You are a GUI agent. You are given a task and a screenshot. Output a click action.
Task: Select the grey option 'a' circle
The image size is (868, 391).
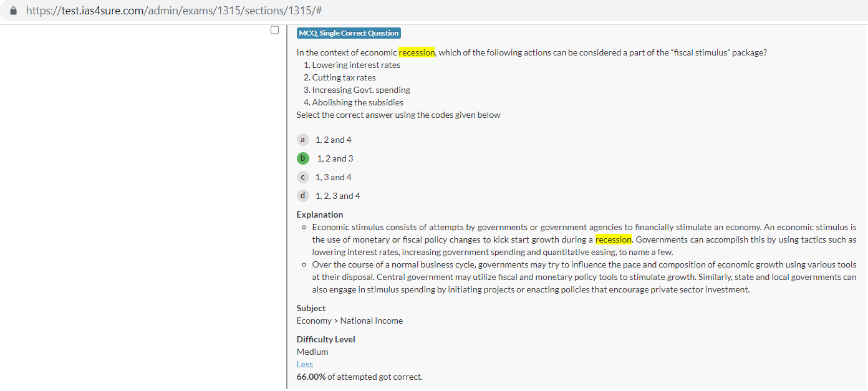[x=302, y=140]
